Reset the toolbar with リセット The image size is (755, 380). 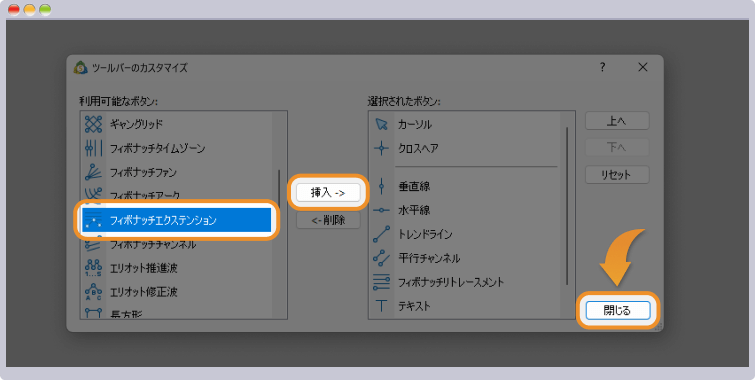click(617, 175)
